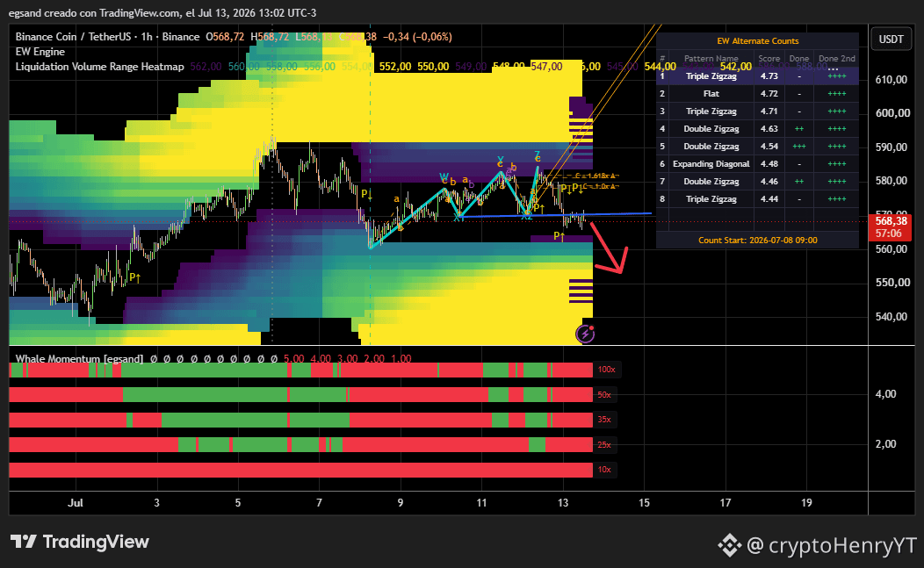Select the Whale Momentum [egsand] indicator label

tap(80, 359)
